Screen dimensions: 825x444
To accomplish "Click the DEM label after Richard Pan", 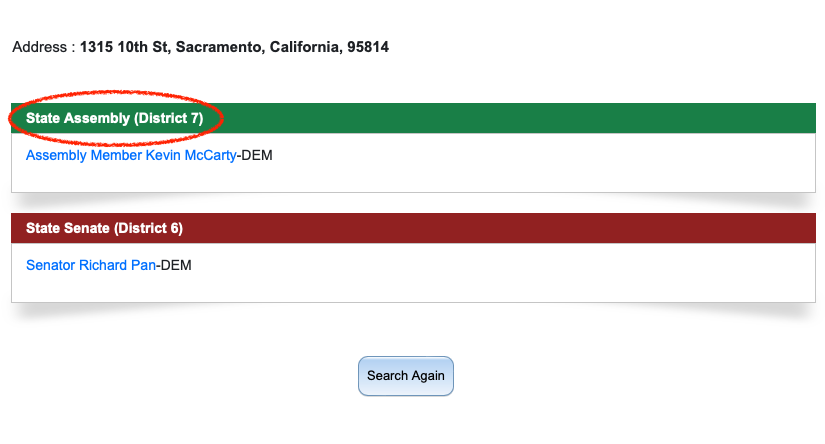I will pyautogui.click(x=175, y=266).
